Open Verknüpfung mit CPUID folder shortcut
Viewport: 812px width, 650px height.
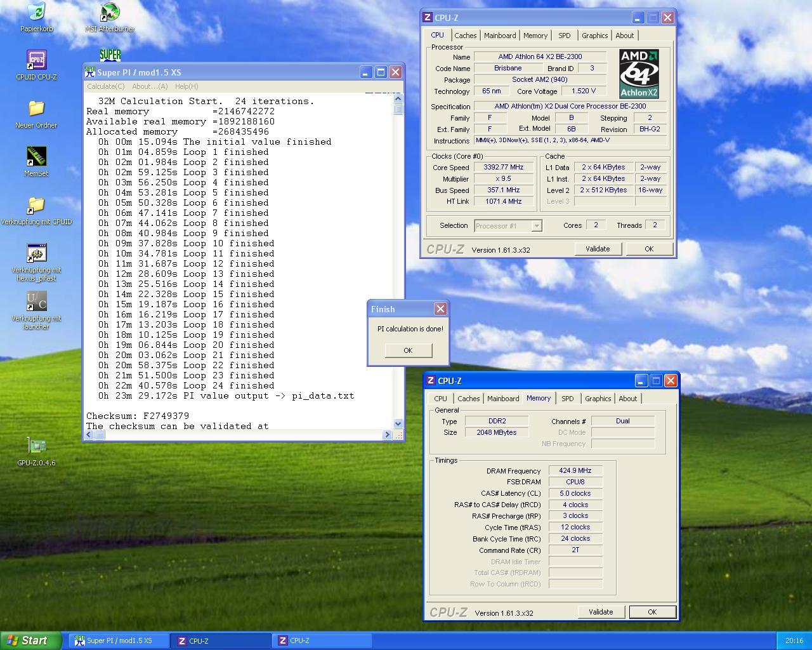(x=36, y=205)
